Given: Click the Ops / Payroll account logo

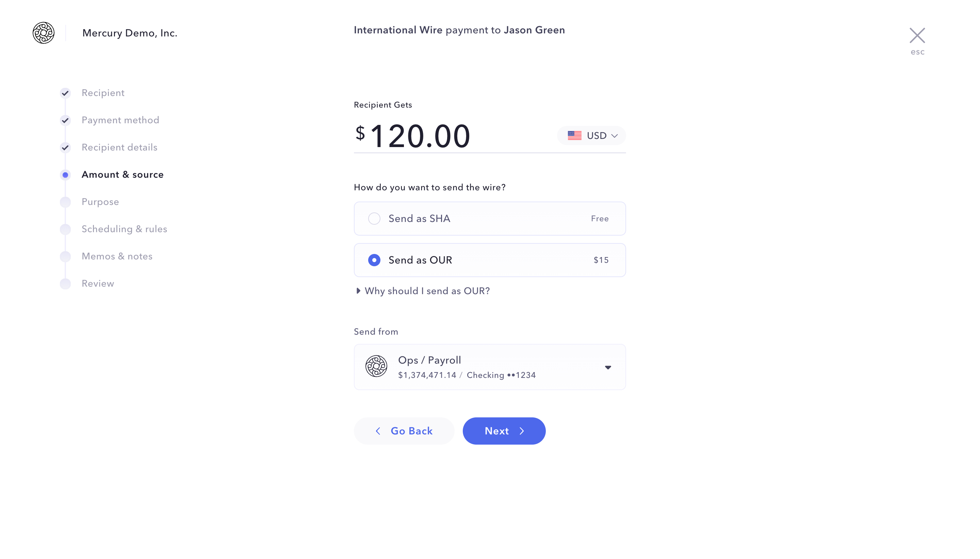Looking at the screenshot, I should click(376, 366).
